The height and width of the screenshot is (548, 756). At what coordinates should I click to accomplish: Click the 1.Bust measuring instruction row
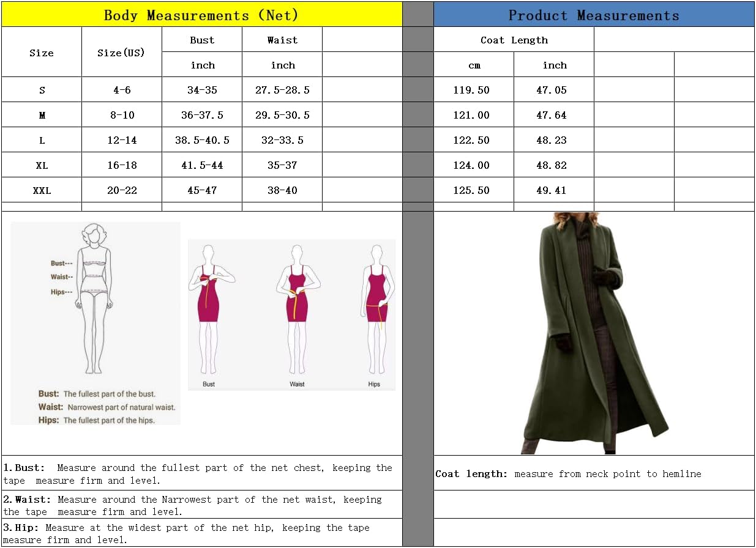(198, 473)
